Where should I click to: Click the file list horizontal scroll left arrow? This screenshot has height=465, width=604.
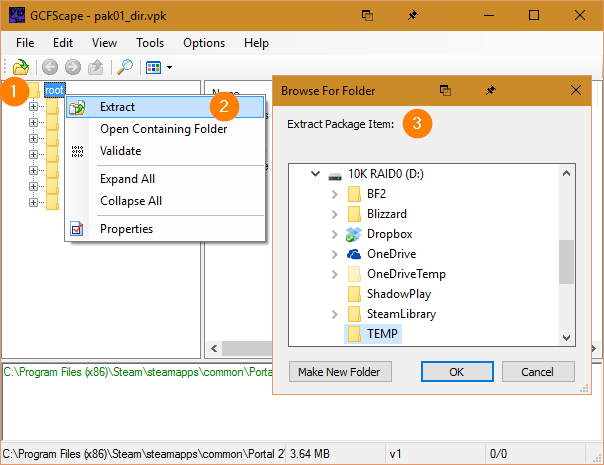[x=214, y=349]
